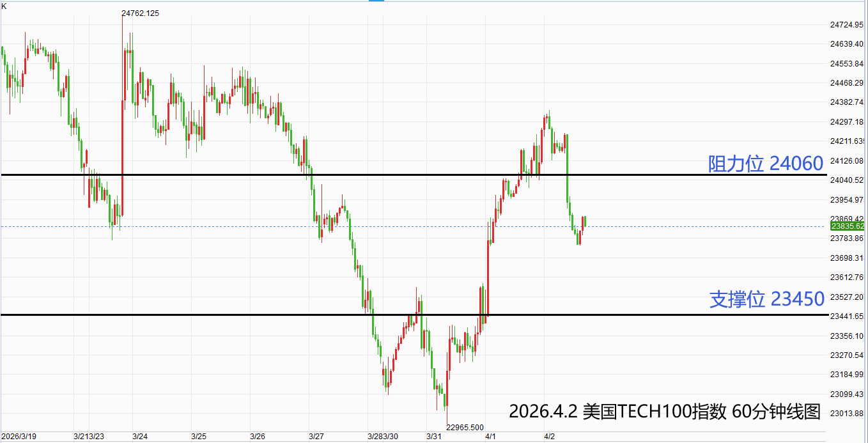Click the small blue handle at top center
Screen dimensions: 868x443
pos(376,1)
